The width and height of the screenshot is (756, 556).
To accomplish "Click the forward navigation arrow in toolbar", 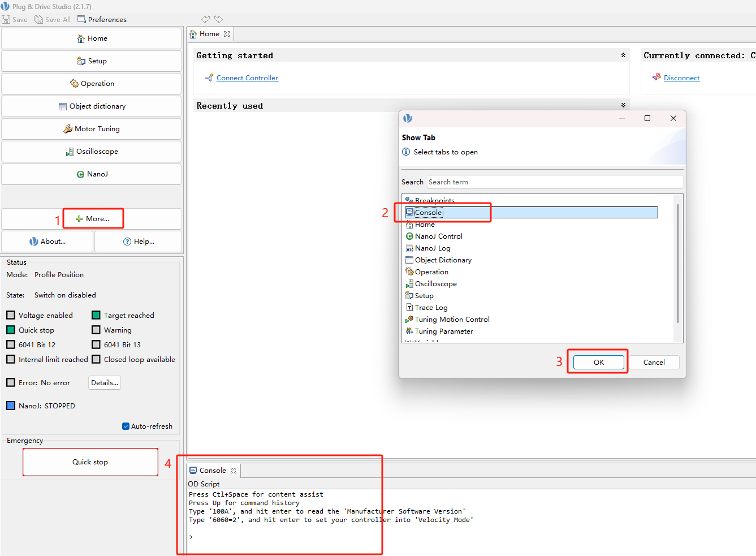I will pyautogui.click(x=218, y=19).
